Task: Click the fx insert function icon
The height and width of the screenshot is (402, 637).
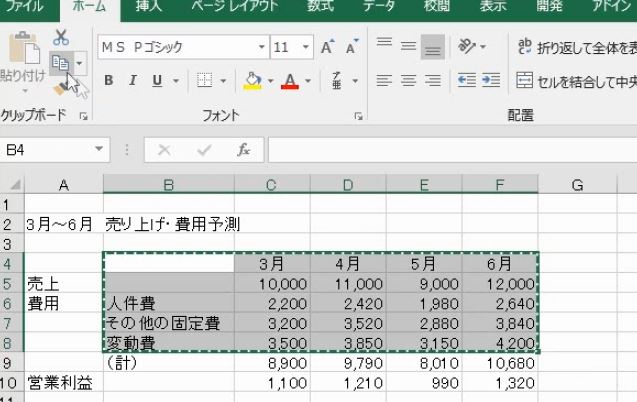Action: (x=243, y=150)
